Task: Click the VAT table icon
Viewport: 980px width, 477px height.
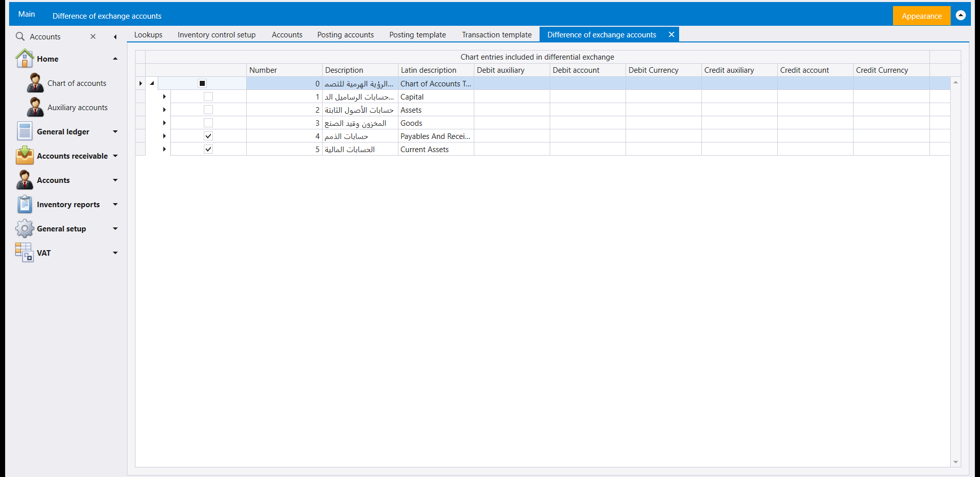Action: click(x=24, y=253)
